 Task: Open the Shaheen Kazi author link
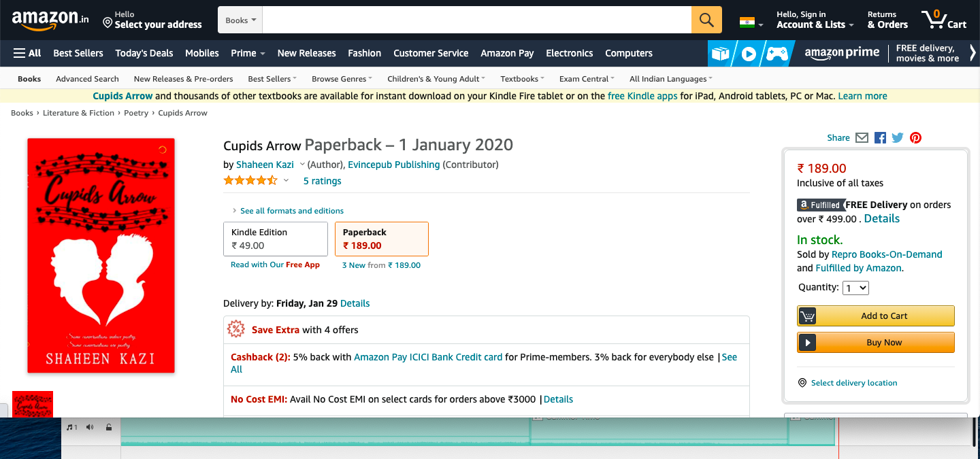point(265,165)
